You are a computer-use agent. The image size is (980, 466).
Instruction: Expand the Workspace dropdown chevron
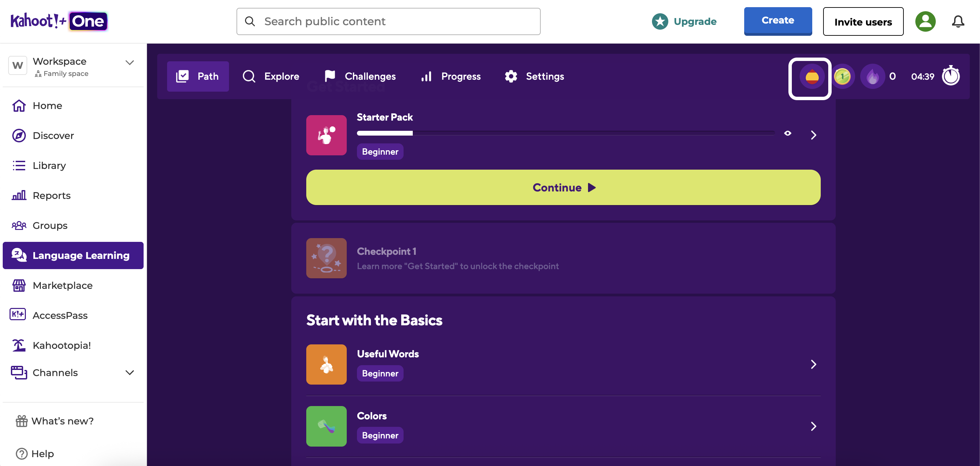click(x=130, y=62)
